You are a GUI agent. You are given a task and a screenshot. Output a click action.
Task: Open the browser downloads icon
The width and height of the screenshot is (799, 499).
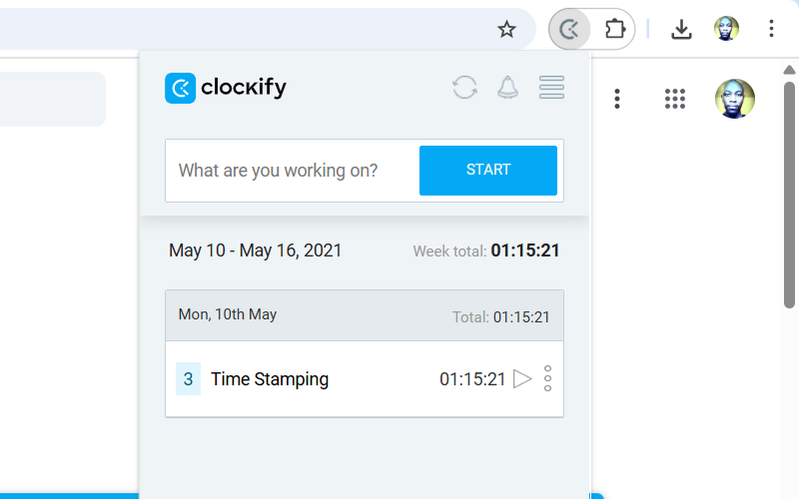[681, 29]
